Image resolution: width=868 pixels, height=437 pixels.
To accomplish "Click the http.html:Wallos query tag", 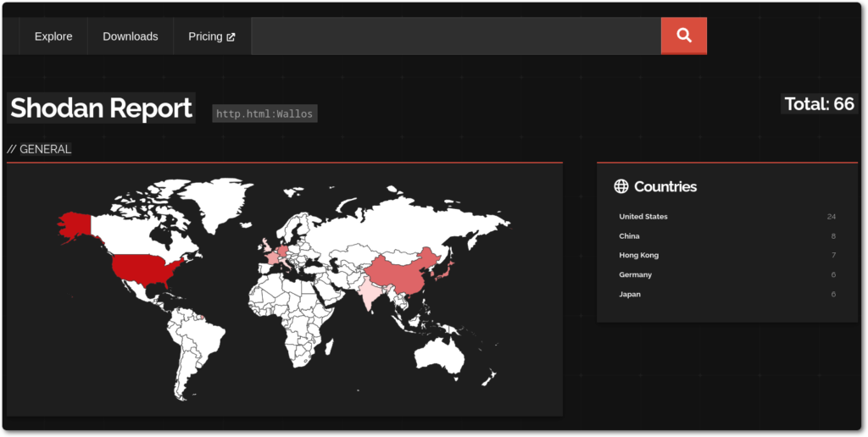I will [x=264, y=113].
